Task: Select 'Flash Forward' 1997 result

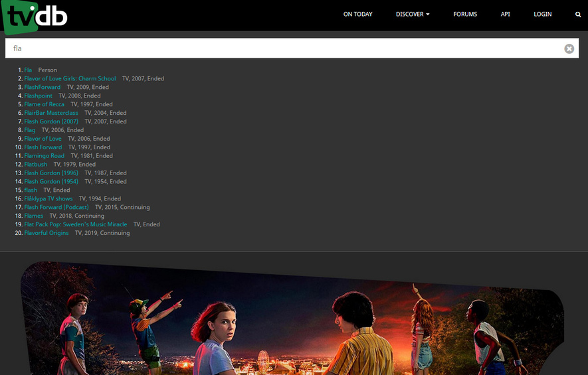Action: [43, 147]
